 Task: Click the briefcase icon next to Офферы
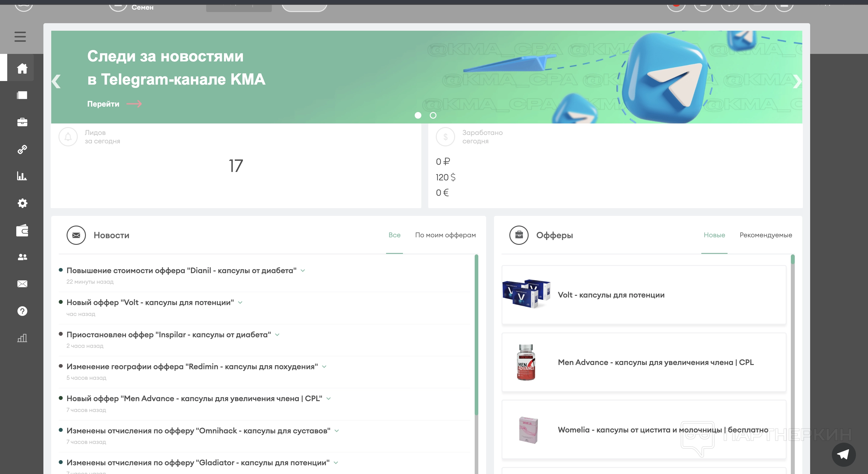point(519,235)
